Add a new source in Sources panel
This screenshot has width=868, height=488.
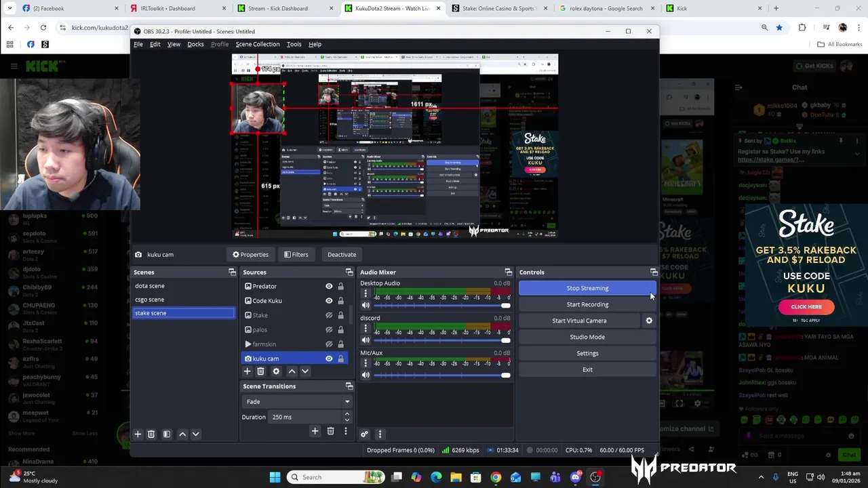coord(248,371)
